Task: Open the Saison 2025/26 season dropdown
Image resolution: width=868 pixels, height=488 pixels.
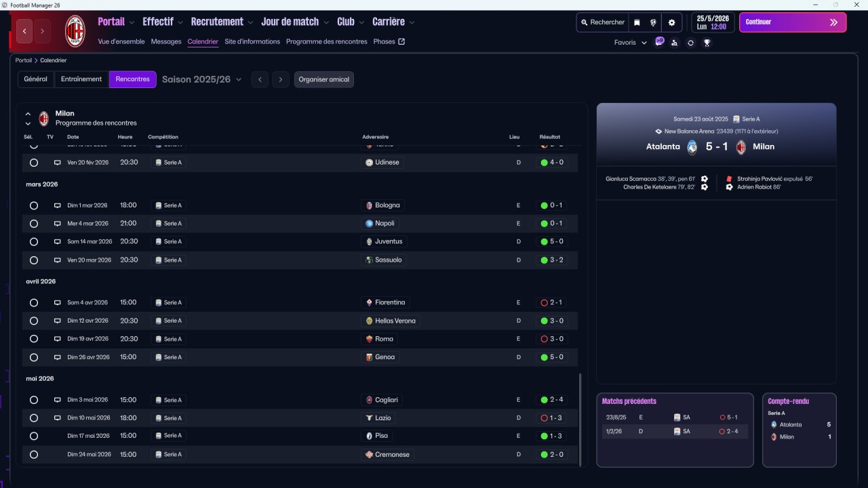Action: click(202, 79)
